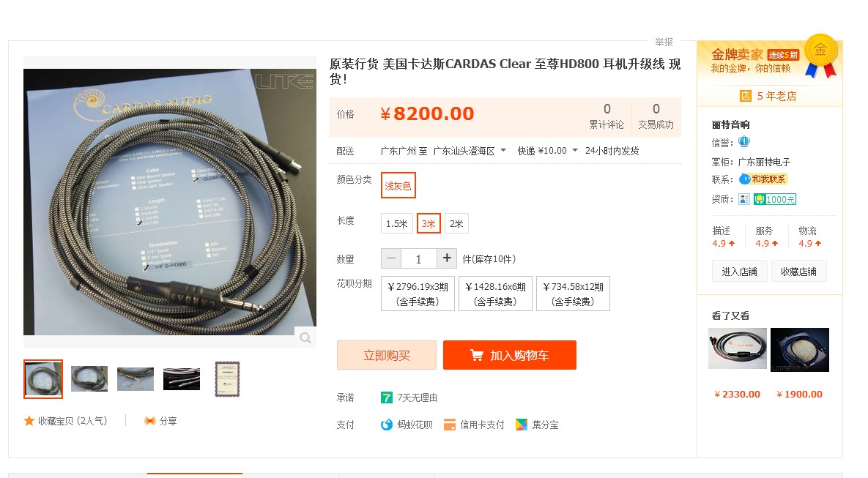
Task: Expand the destination region dropdown 广东汕头澄海区
Action: 470,151
